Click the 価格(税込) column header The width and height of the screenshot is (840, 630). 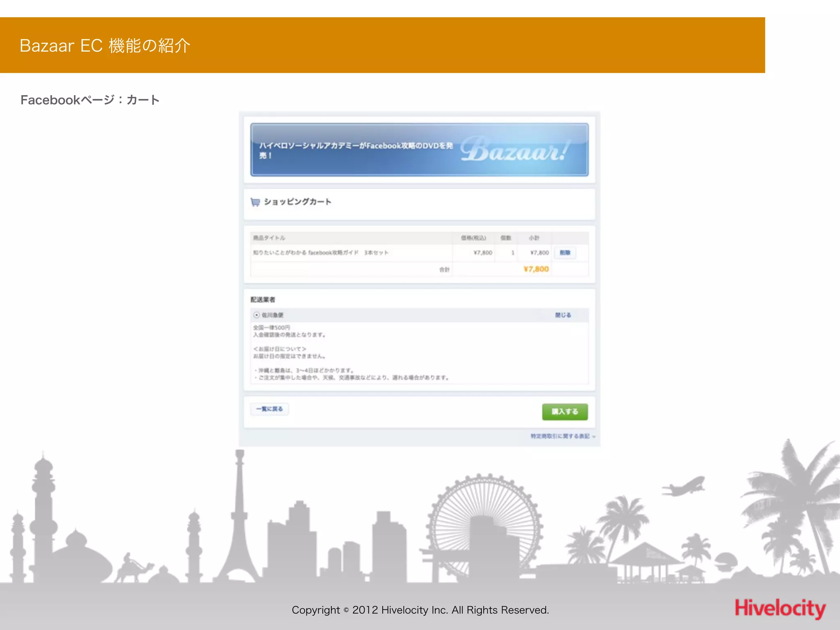tap(473, 238)
